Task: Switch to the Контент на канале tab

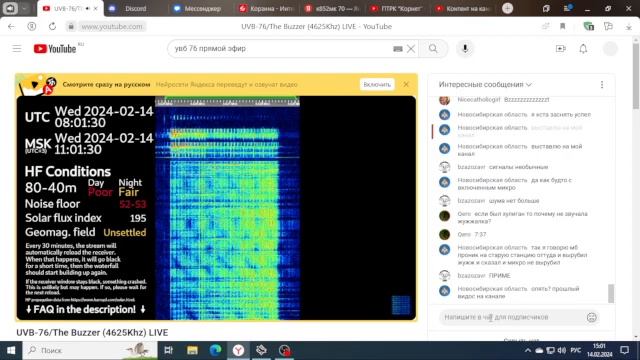Action: pos(462,8)
